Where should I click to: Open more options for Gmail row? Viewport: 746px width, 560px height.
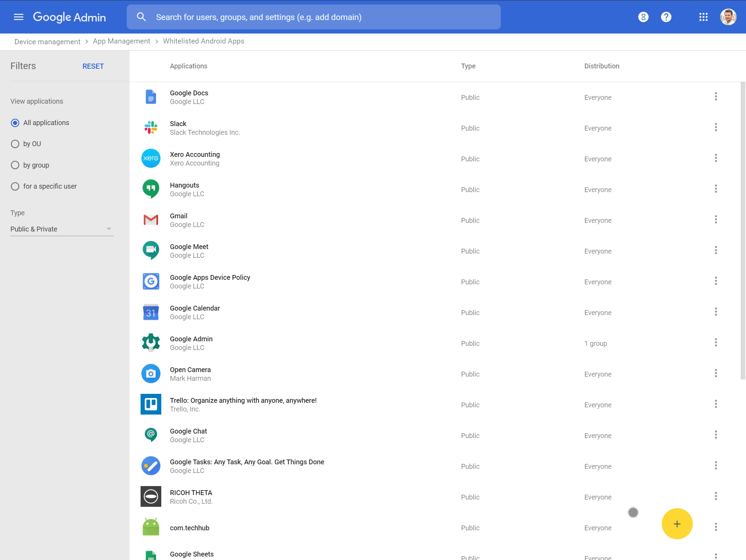tap(716, 219)
